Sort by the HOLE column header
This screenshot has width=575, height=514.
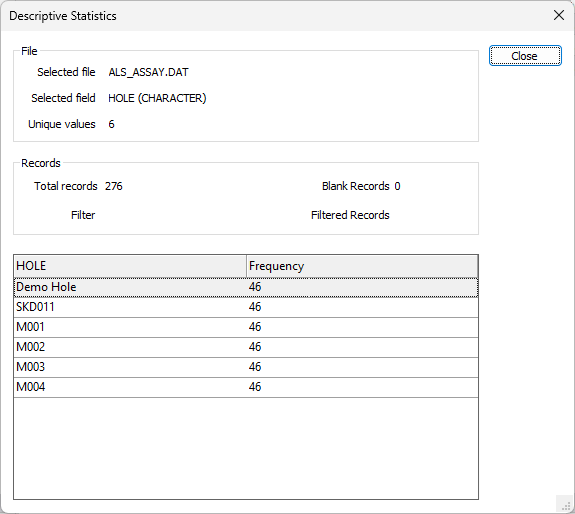point(130,266)
